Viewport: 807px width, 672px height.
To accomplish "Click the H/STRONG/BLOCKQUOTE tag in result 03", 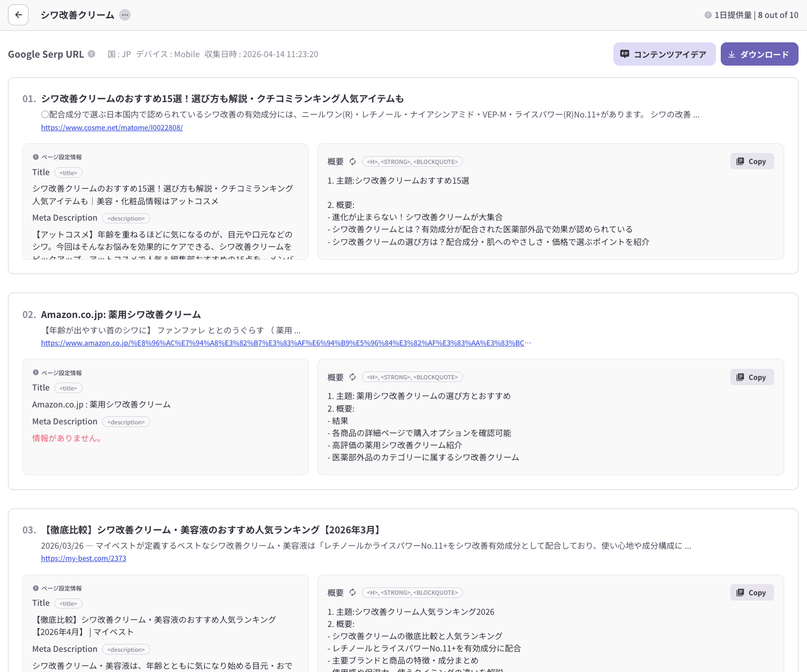I will click(x=412, y=593).
